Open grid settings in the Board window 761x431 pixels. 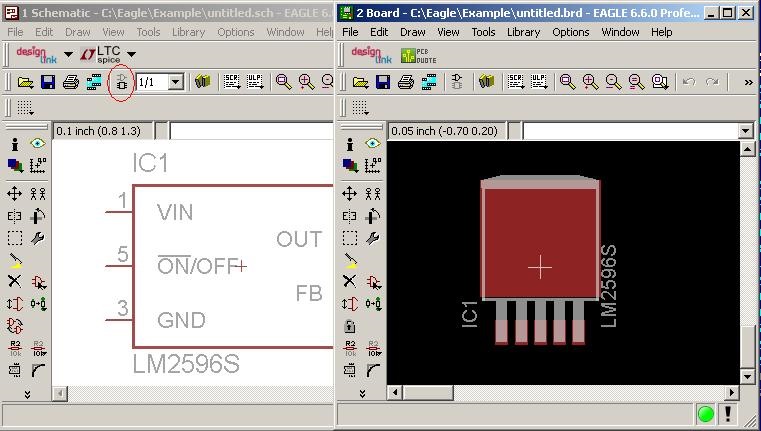click(x=360, y=108)
